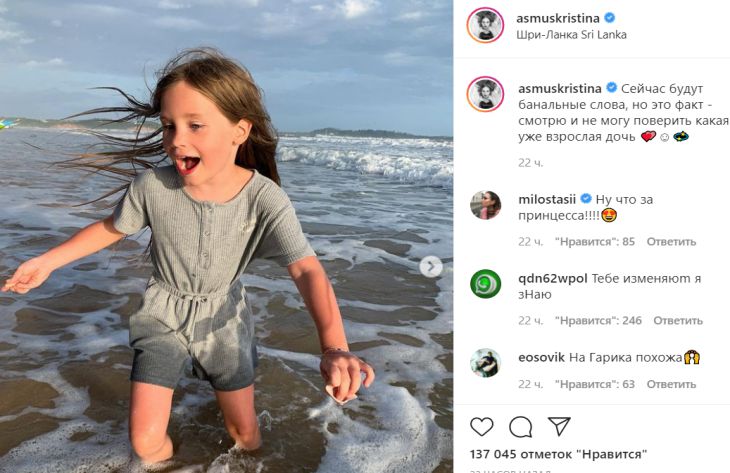The image size is (730, 473).
Task: View 63 likes on eosovik comment
Action: [x=595, y=384]
